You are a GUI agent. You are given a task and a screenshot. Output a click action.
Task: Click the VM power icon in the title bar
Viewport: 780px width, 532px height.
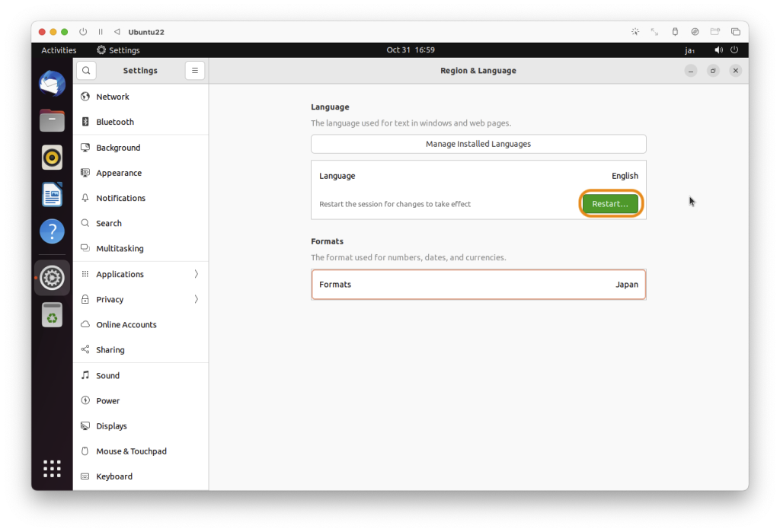click(83, 32)
